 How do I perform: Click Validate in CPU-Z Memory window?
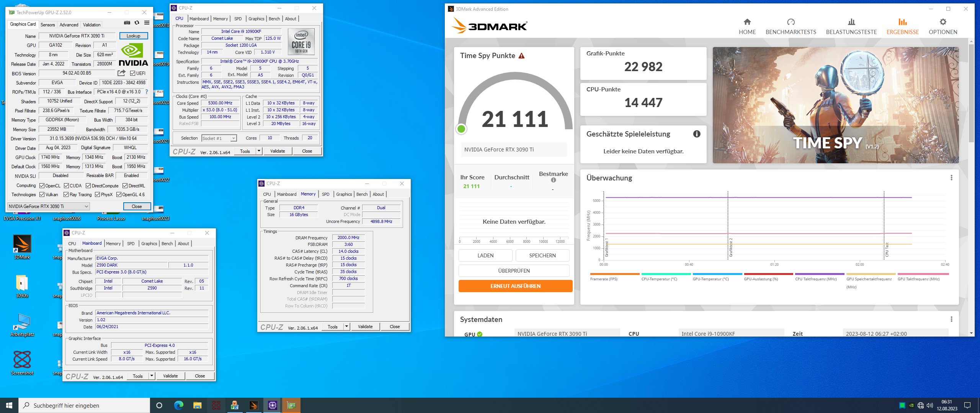tap(365, 327)
